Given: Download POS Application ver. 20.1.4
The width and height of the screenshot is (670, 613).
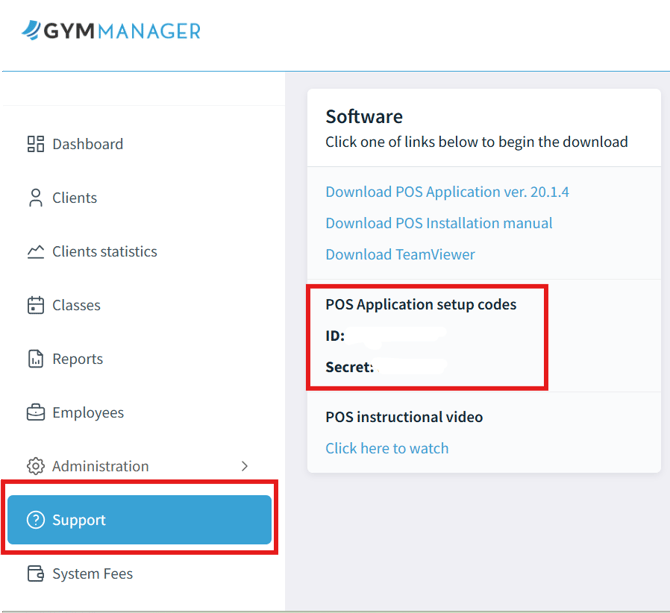Looking at the screenshot, I should coord(447,192).
